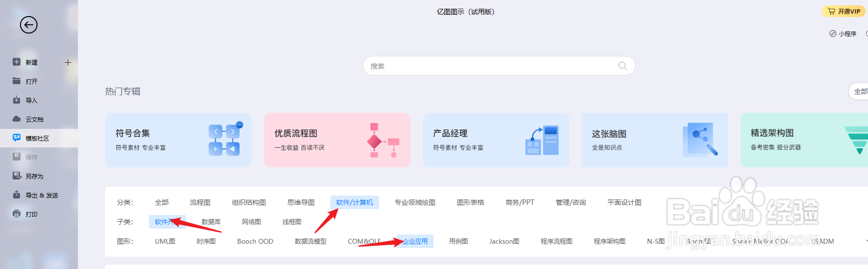
Task: Choose the 数据流模型 diagram type
Action: tap(311, 241)
